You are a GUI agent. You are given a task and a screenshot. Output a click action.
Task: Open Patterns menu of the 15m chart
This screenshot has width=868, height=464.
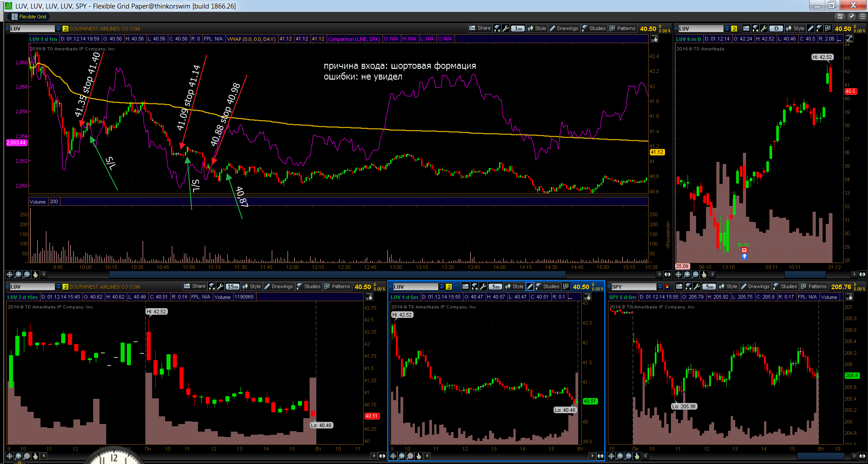point(337,286)
